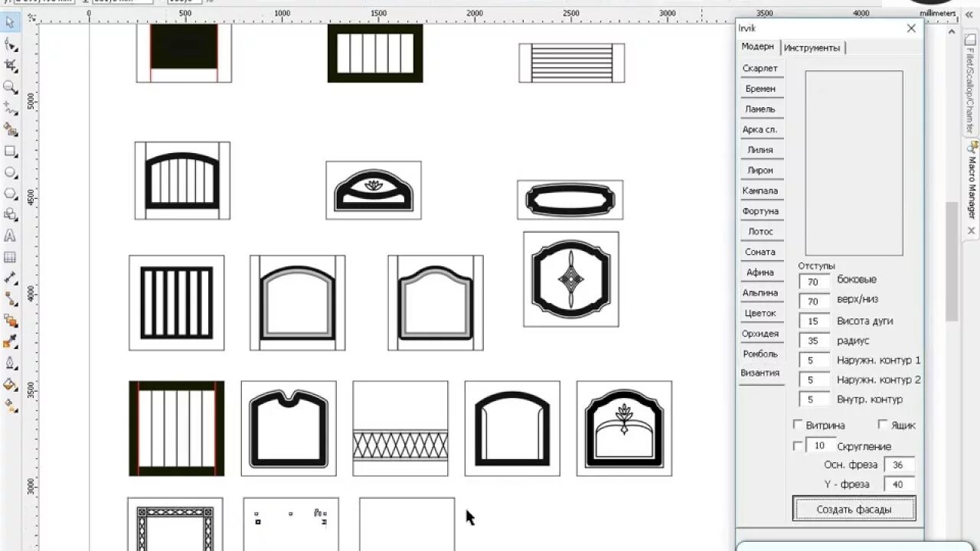The height and width of the screenshot is (551, 980).
Task: Choose the Crop tool
Action: 10,66
